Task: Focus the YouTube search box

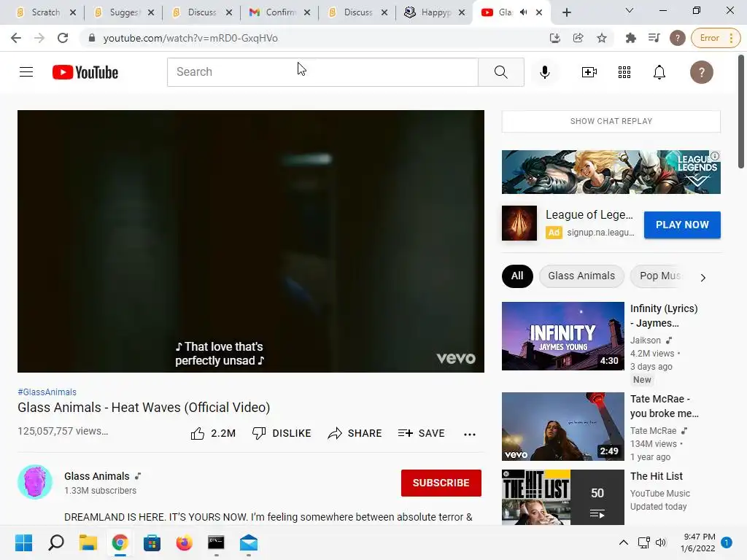Action: [x=322, y=72]
